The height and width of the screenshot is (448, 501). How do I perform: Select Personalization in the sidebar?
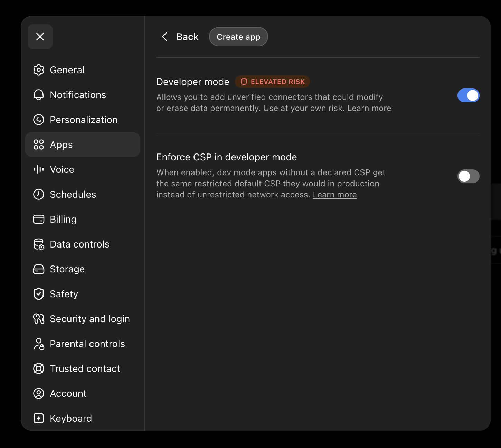pos(83,120)
